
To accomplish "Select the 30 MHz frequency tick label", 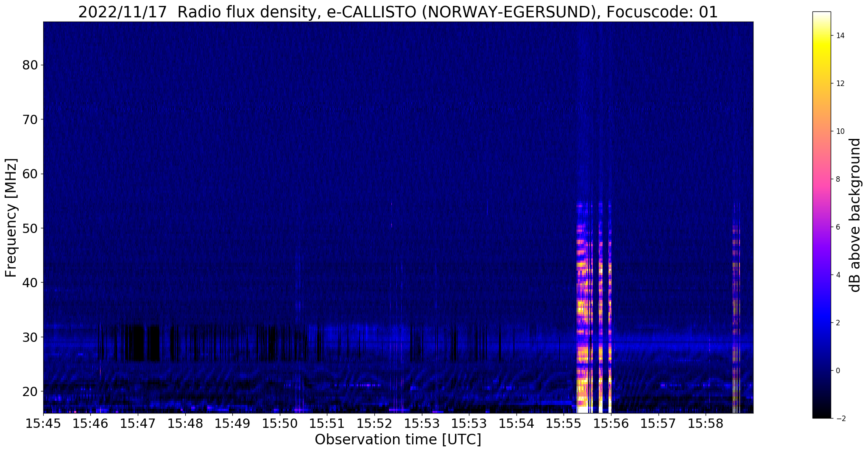I will (x=30, y=337).
